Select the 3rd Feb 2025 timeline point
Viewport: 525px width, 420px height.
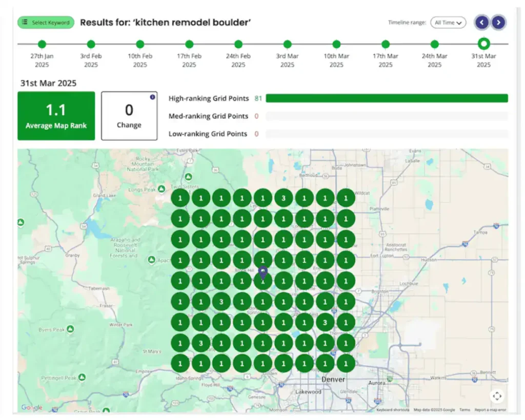pos(91,45)
